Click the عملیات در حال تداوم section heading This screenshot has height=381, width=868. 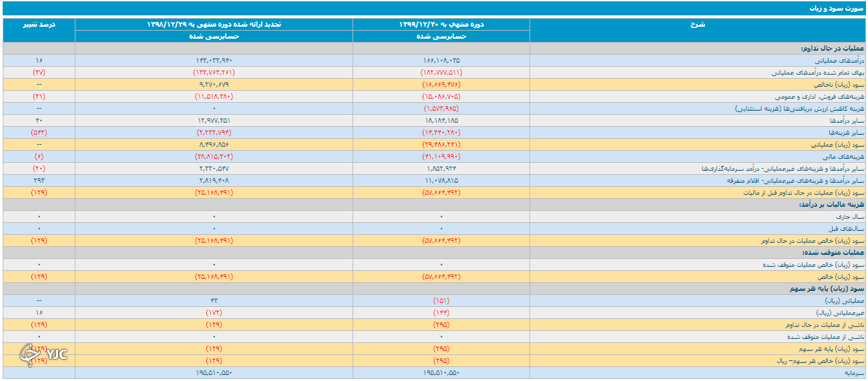(832, 49)
